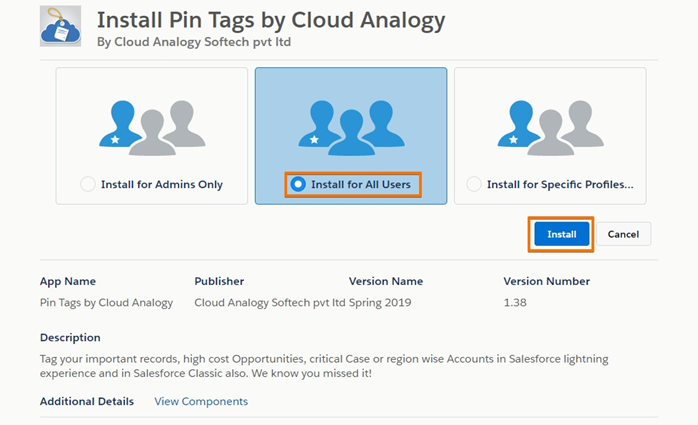Select the Install for Specific Profiles radio button

tap(474, 184)
